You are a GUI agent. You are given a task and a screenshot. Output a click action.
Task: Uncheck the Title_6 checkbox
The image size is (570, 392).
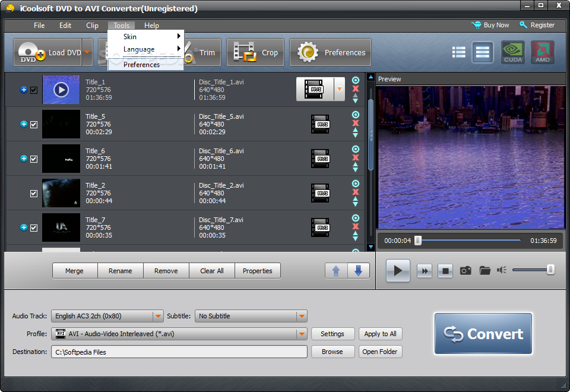coord(34,159)
